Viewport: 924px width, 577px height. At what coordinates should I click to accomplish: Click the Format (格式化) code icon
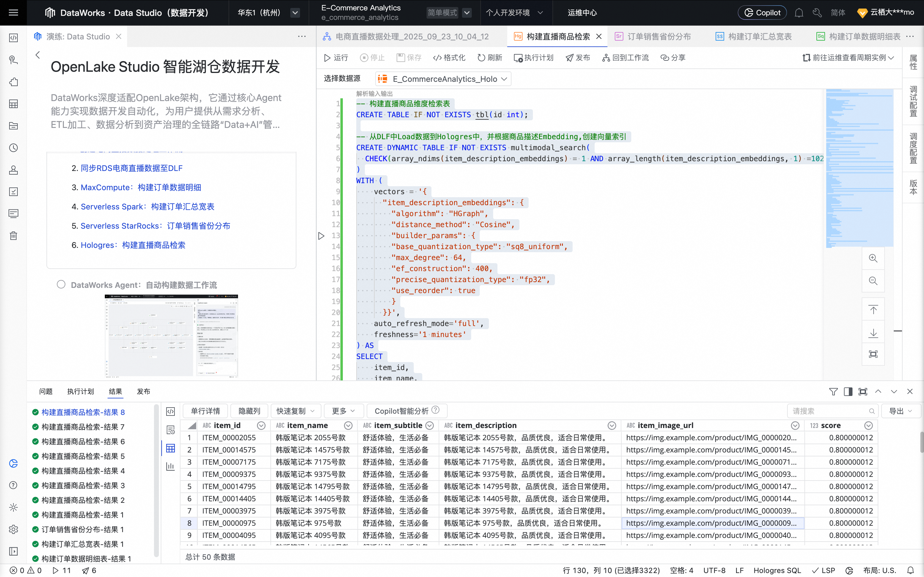coord(437,58)
